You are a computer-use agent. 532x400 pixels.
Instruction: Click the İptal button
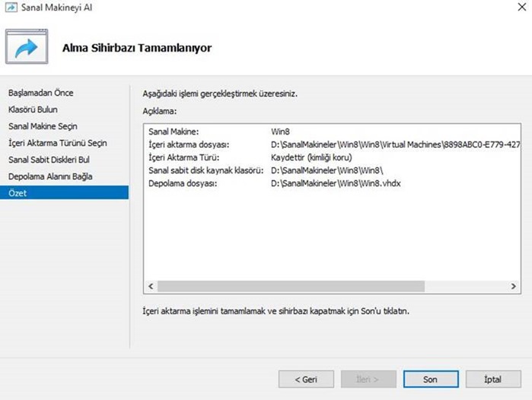click(x=493, y=379)
